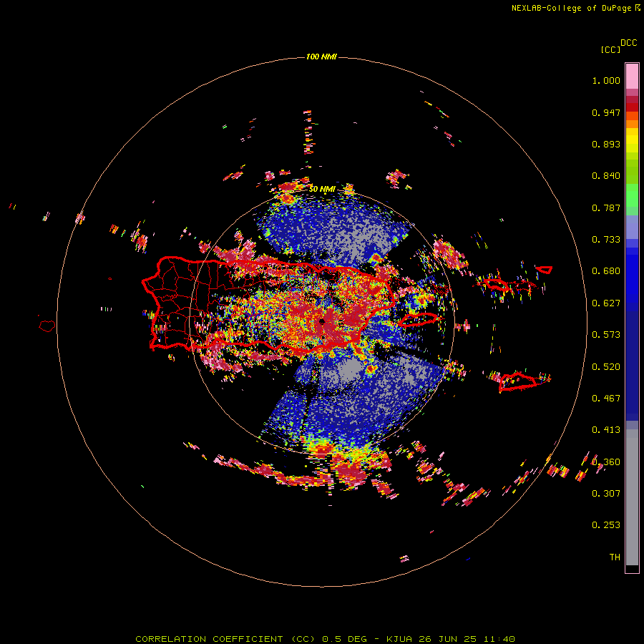Pick the black swatch beside TH

632,568
